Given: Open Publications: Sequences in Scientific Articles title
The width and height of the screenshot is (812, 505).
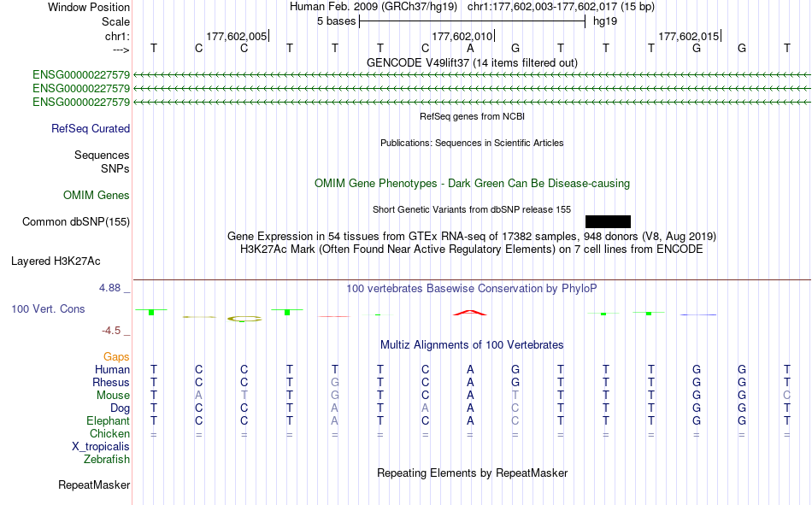Looking at the screenshot, I should 472,143.
